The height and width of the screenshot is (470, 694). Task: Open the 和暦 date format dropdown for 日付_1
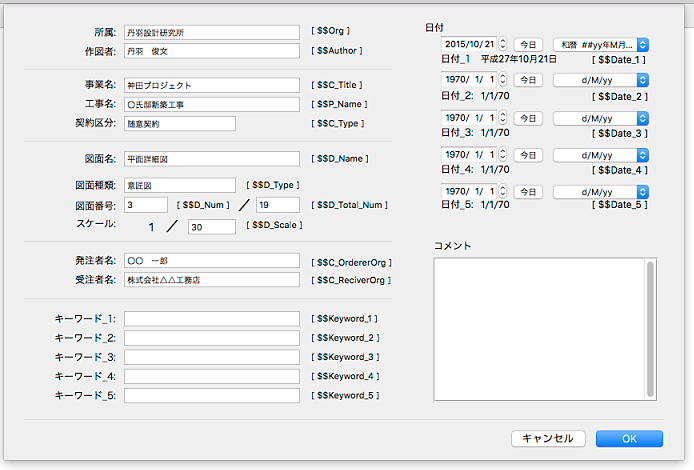tap(601, 45)
